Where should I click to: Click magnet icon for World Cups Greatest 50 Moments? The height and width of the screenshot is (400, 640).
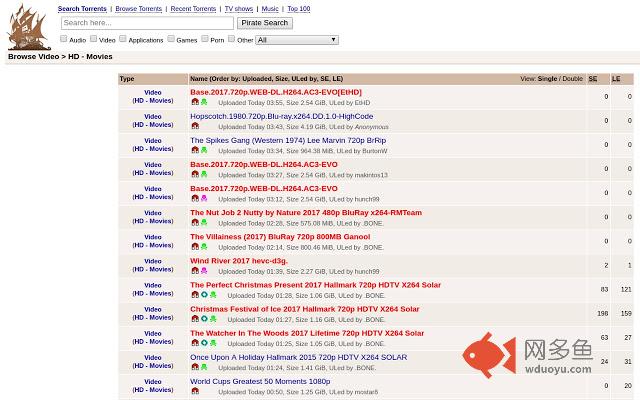pyautogui.click(x=195, y=391)
